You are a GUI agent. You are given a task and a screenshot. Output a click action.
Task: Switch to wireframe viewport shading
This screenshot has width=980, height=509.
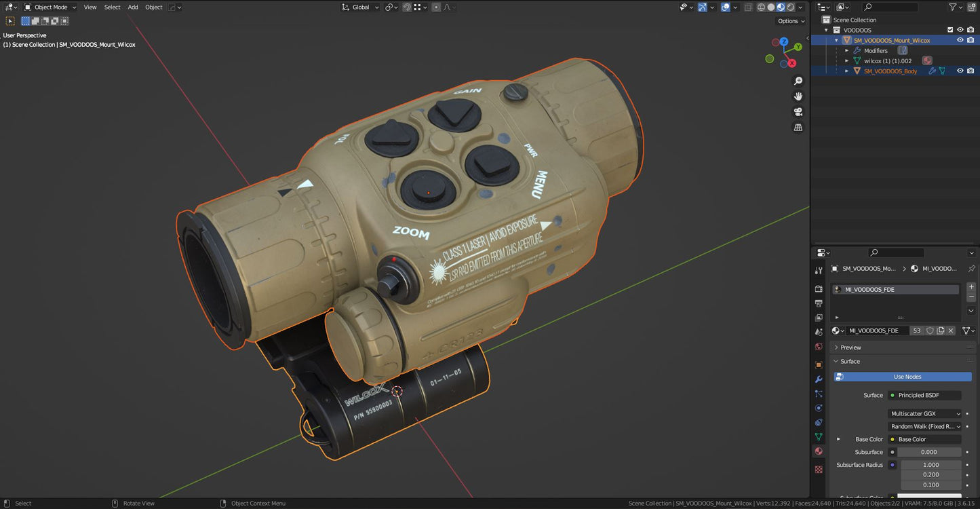(761, 7)
